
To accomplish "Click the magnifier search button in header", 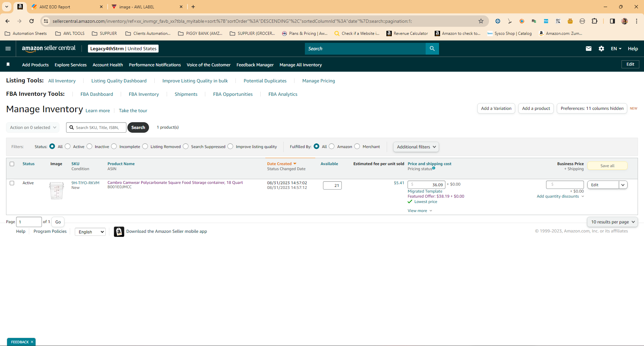I will (x=432, y=49).
